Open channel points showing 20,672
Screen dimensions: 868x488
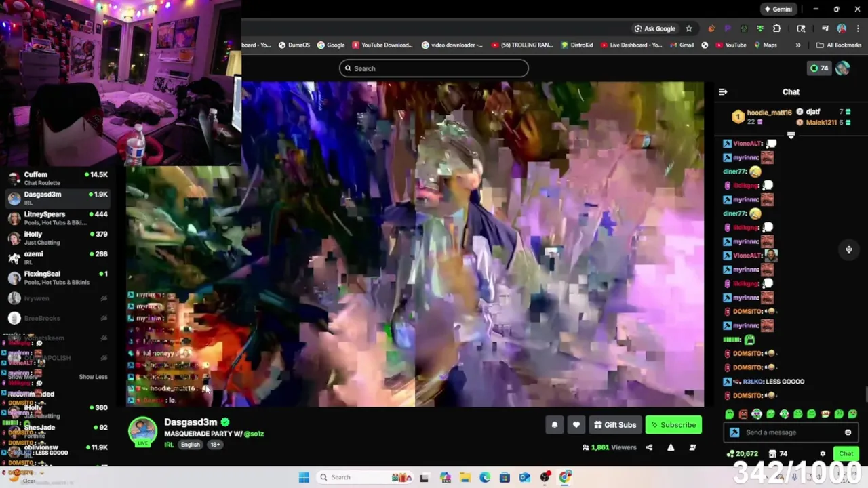[743, 454]
